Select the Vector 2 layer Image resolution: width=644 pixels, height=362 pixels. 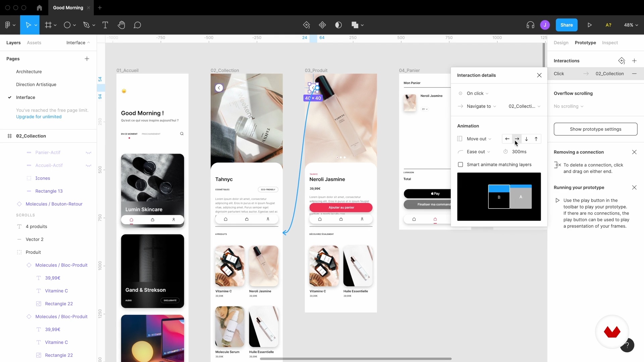tap(35, 239)
